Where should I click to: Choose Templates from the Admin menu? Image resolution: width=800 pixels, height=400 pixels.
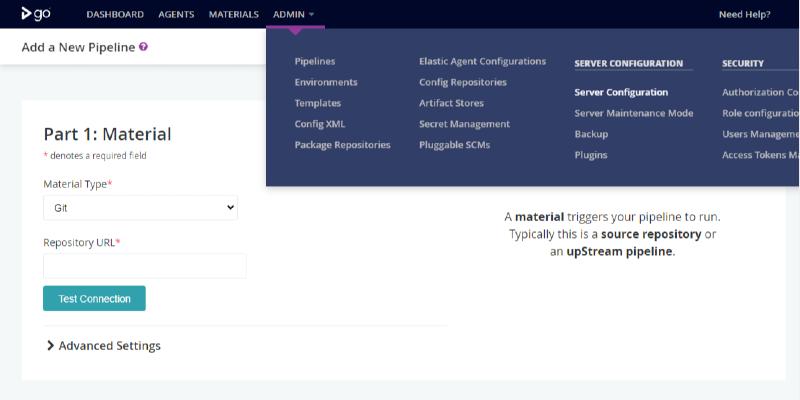(x=318, y=103)
